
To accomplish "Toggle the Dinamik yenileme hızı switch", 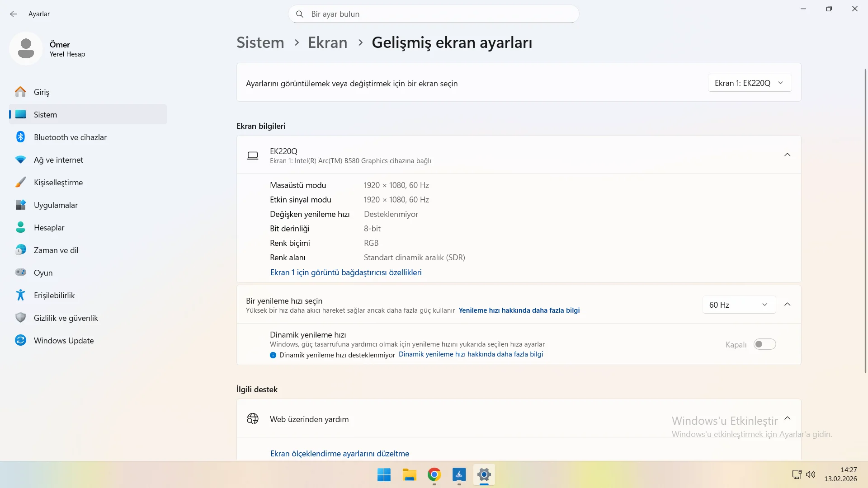I will [x=764, y=344].
